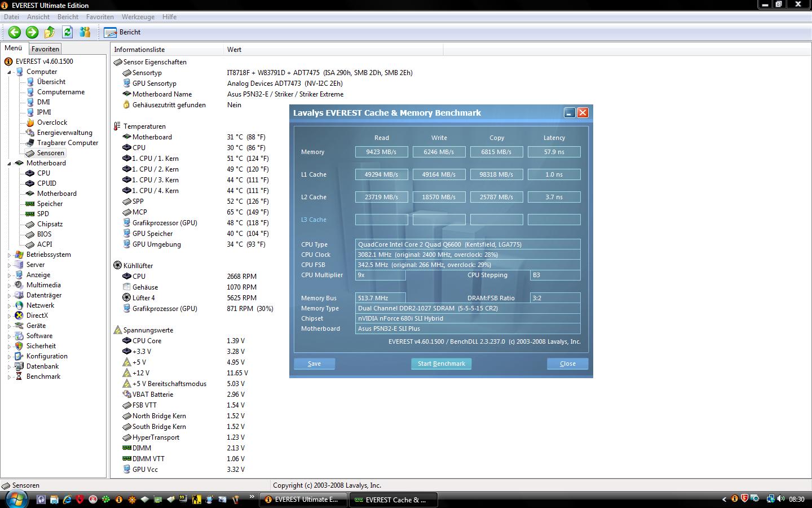The height and width of the screenshot is (508, 812).
Task: Expand the Datenträger tree node
Action: 10,296
